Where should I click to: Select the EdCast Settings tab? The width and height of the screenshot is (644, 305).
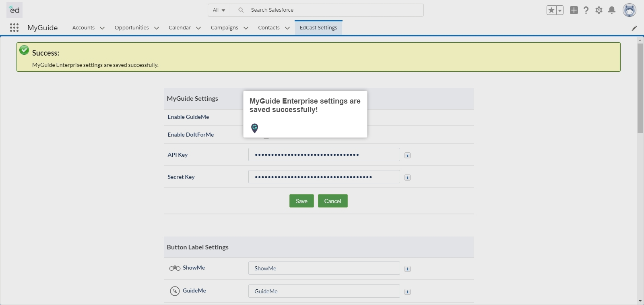pos(318,27)
